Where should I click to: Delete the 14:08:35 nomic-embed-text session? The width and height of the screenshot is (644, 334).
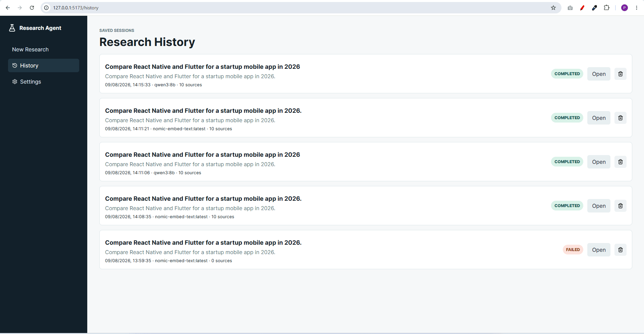click(620, 206)
